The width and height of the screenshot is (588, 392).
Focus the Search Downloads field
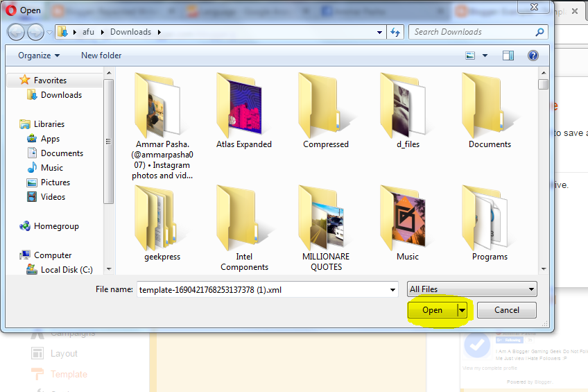point(478,32)
